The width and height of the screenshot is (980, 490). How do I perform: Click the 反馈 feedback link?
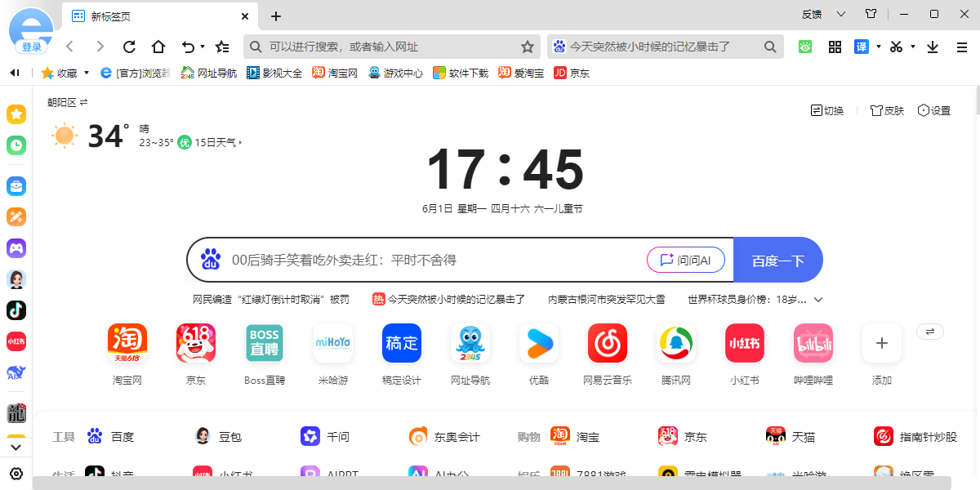coord(812,14)
